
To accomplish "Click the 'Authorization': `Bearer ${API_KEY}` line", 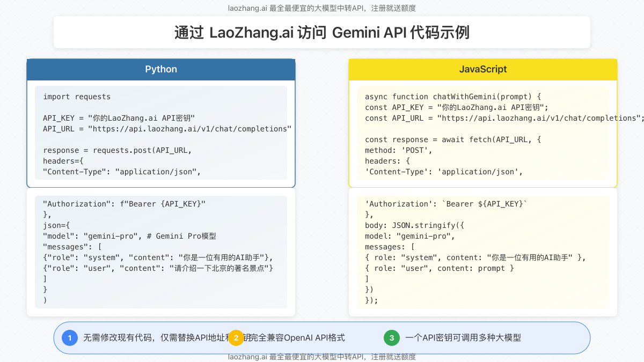I will coord(447,204).
